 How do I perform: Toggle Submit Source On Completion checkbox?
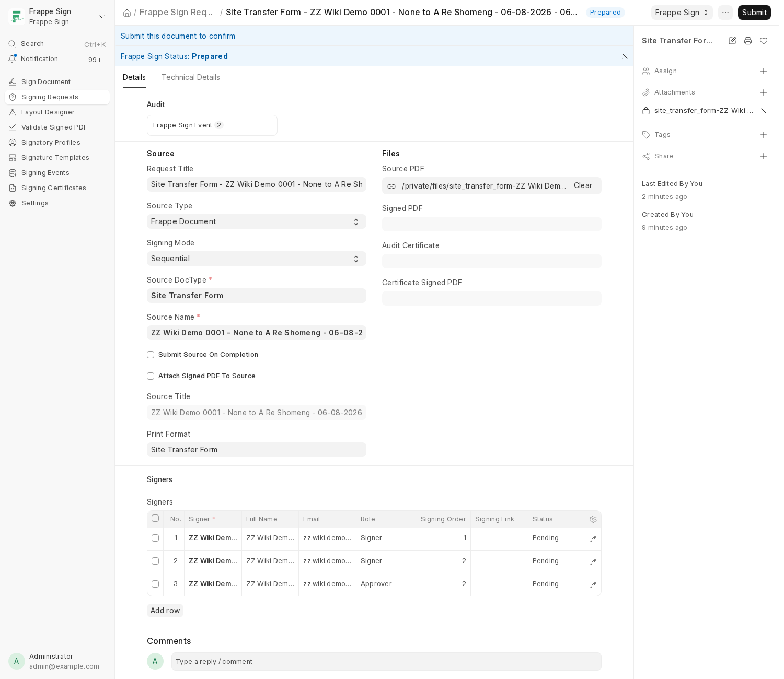click(151, 355)
